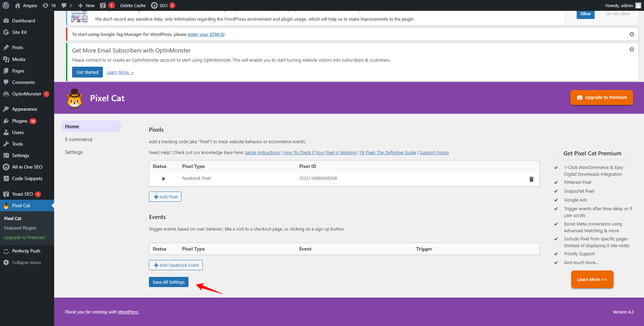Open SEO gear menu in admin bar
This screenshot has height=326, width=644.
163,5
